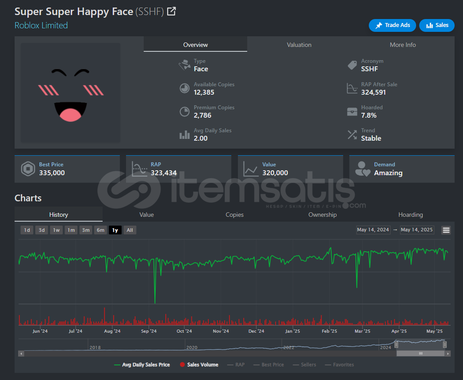Click the Avg Daily Sales bars icon
Screen dimensions: 463x380
[184, 135]
